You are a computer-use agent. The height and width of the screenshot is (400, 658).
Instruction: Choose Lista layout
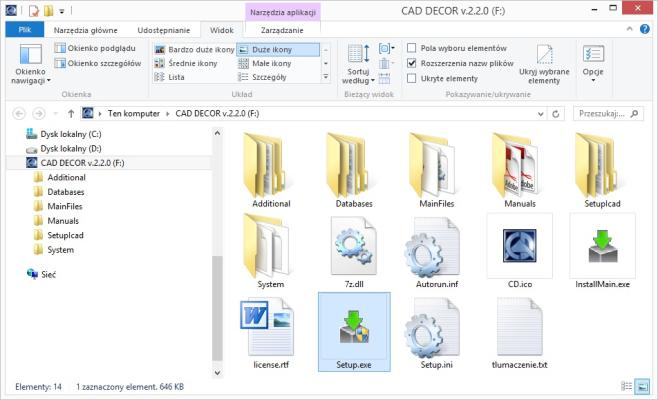click(x=169, y=77)
